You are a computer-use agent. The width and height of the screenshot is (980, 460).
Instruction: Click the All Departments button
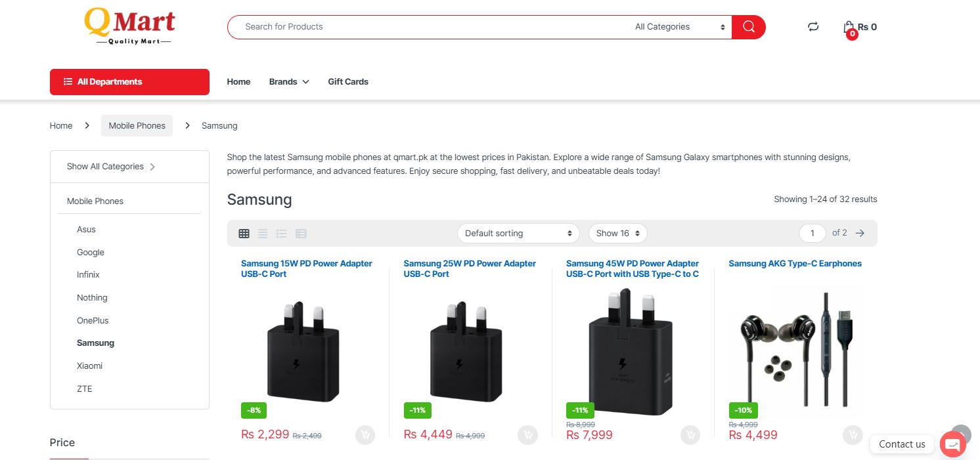pos(129,82)
